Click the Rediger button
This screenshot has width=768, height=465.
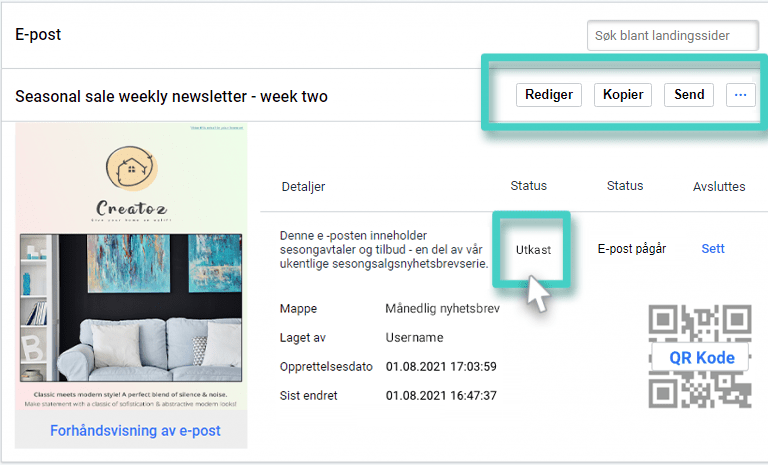click(549, 95)
